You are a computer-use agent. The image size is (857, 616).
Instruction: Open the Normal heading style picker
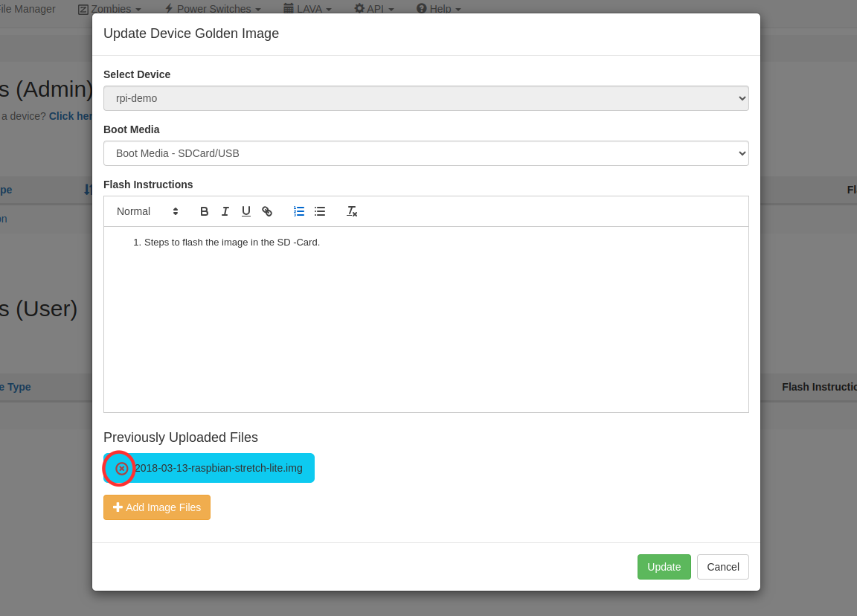147,211
